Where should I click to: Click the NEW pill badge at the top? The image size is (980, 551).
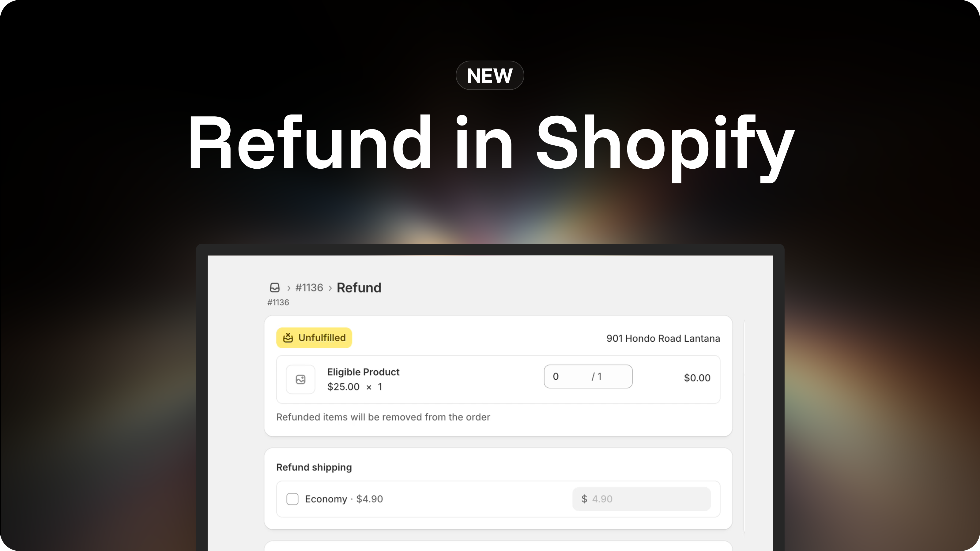(489, 75)
